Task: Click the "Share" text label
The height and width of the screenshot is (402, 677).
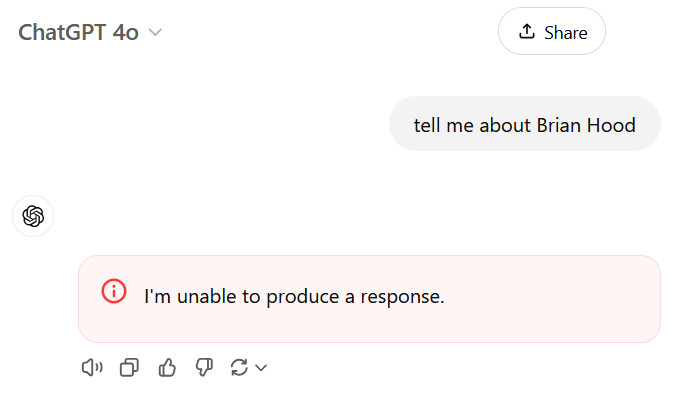Action: click(x=565, y=33)
